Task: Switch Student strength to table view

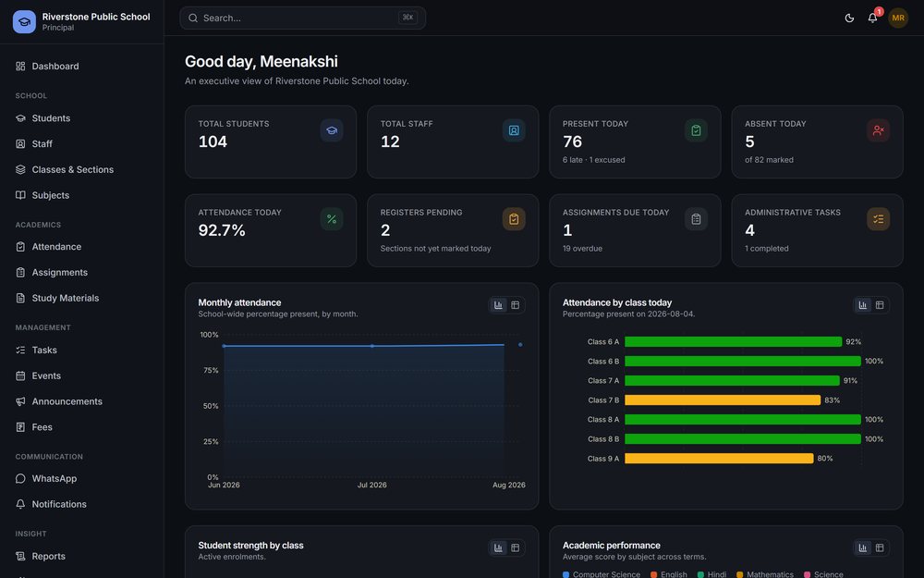Action: (x=515, y=547)
